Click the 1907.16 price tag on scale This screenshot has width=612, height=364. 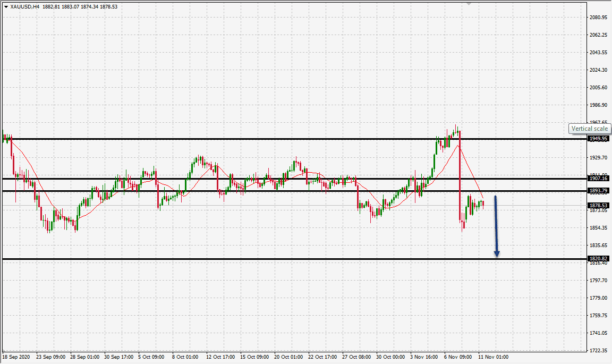(598, 179)
